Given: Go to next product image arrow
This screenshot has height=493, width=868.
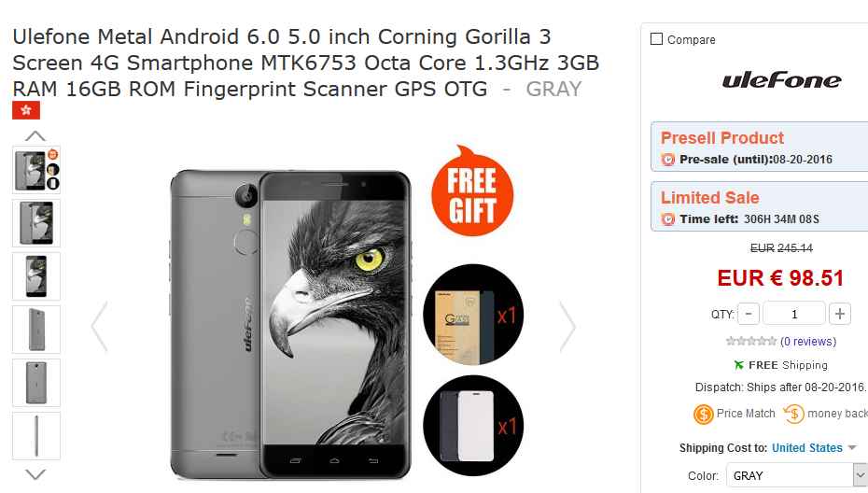Looking at the screenshot, I should 567,327.
